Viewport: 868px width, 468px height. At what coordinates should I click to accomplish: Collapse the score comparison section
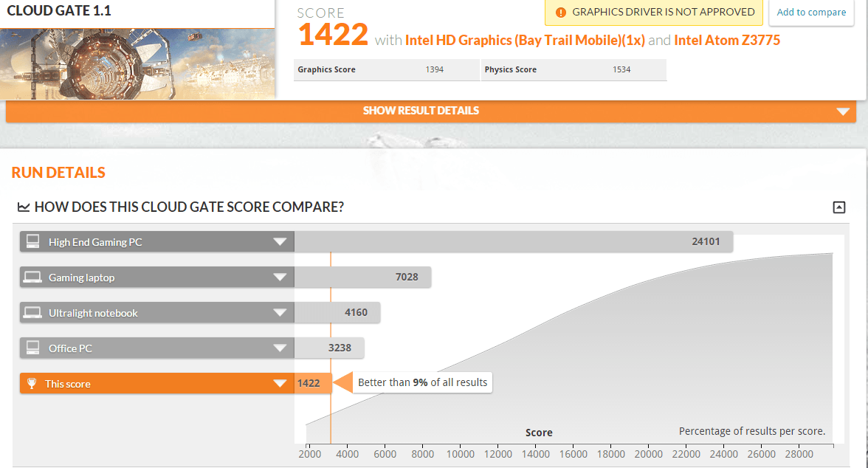839,207
